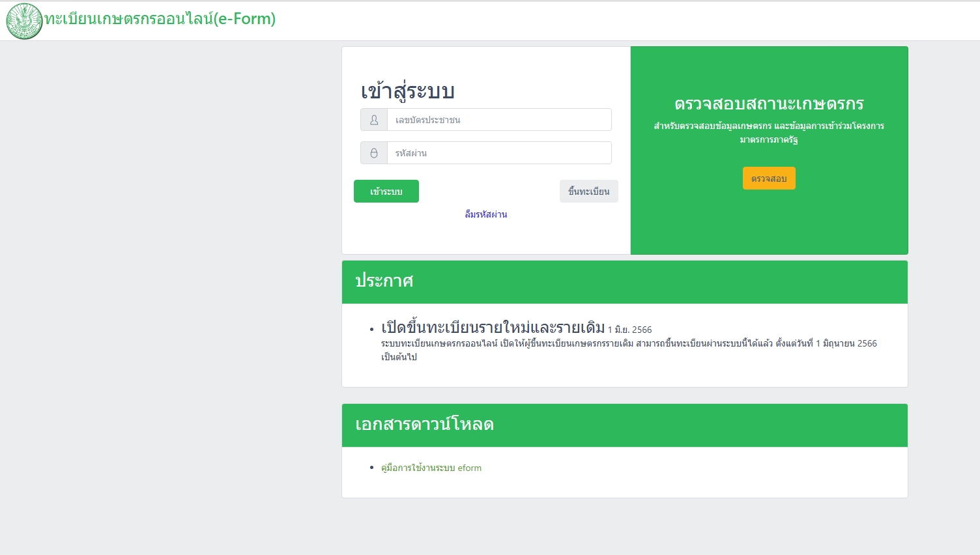Click the เข้าสู่ระบบ heading text
This screenshot has width=980, height=555.
408,91
